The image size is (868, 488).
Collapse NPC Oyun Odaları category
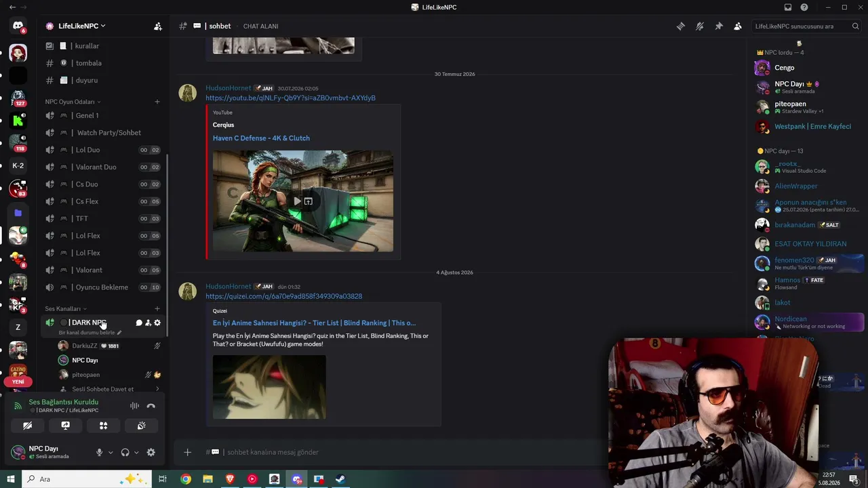pyautogui.click(x=73, y=102)
